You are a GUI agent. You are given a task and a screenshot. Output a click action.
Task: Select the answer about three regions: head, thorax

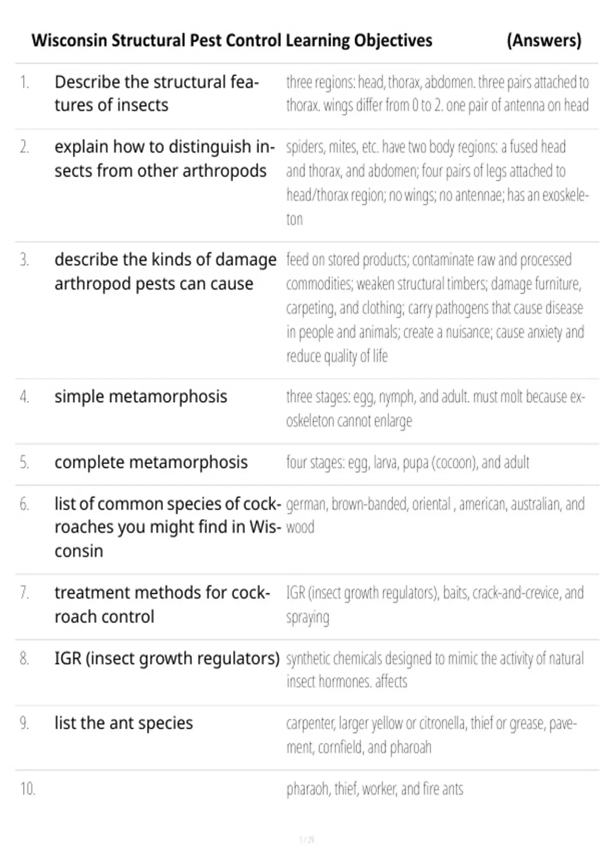point(437,93)
